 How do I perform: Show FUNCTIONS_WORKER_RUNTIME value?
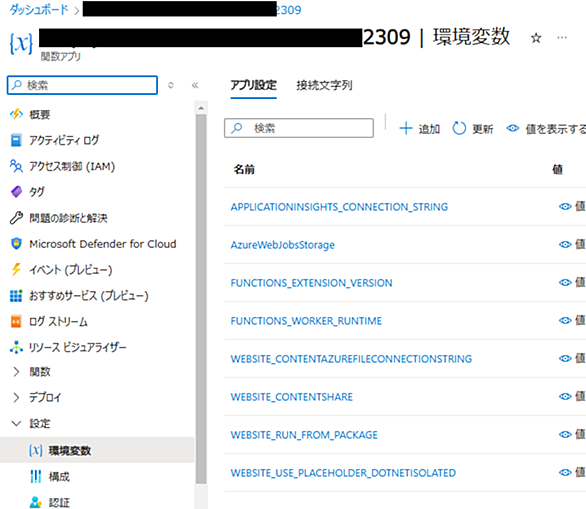565,320
